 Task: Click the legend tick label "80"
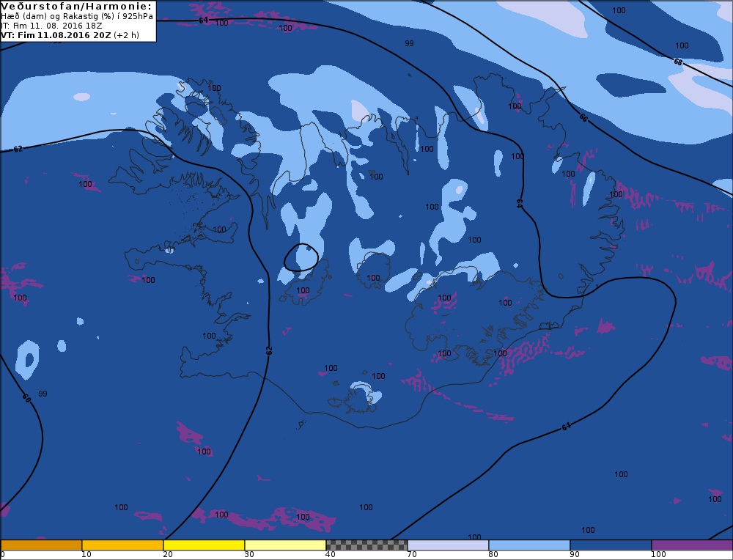pos(493,554)
